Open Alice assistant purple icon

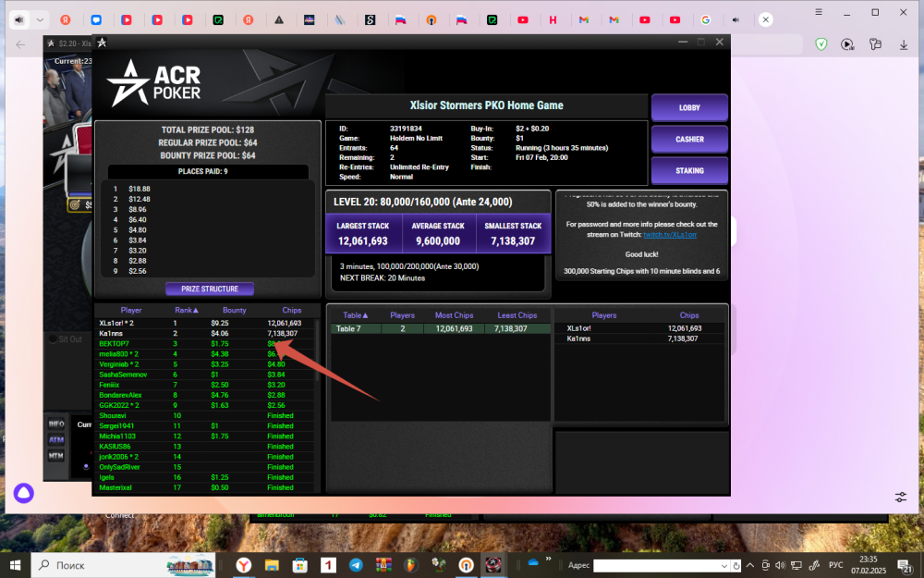(x=23, y=494)
